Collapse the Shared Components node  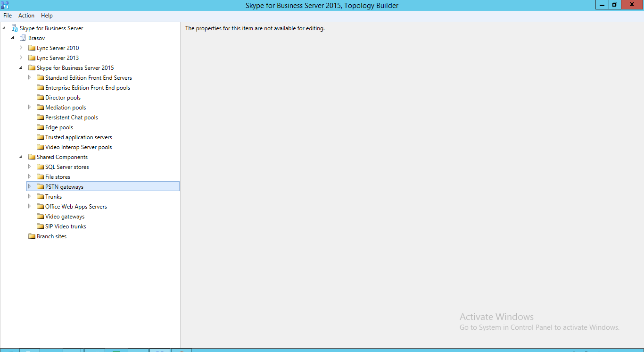coord(21,157)
